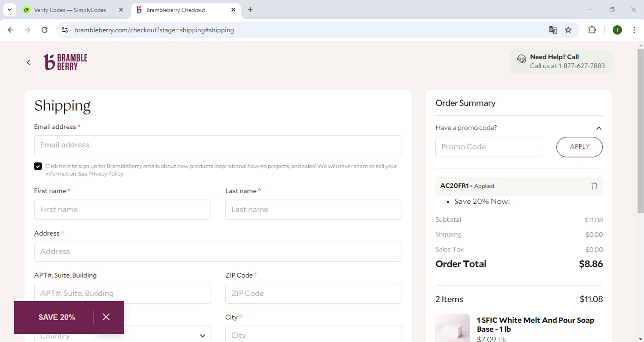Click the City input field

pyautogui.click(x=313, y=335)
